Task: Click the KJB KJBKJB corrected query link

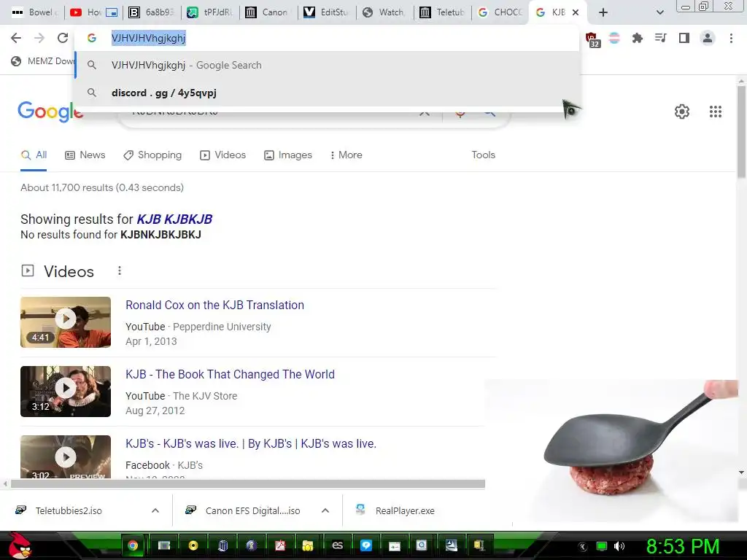Action: point(174,219)
